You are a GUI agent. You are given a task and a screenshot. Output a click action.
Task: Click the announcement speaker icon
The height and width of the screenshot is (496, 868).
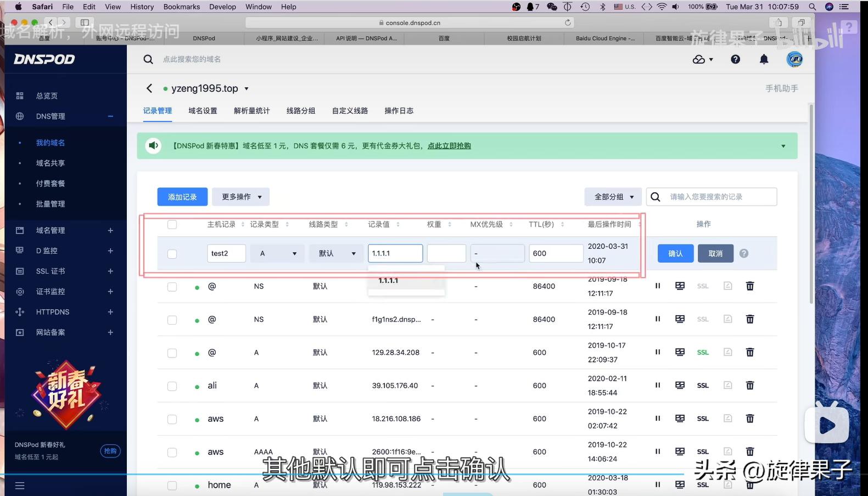pos(153,146)
